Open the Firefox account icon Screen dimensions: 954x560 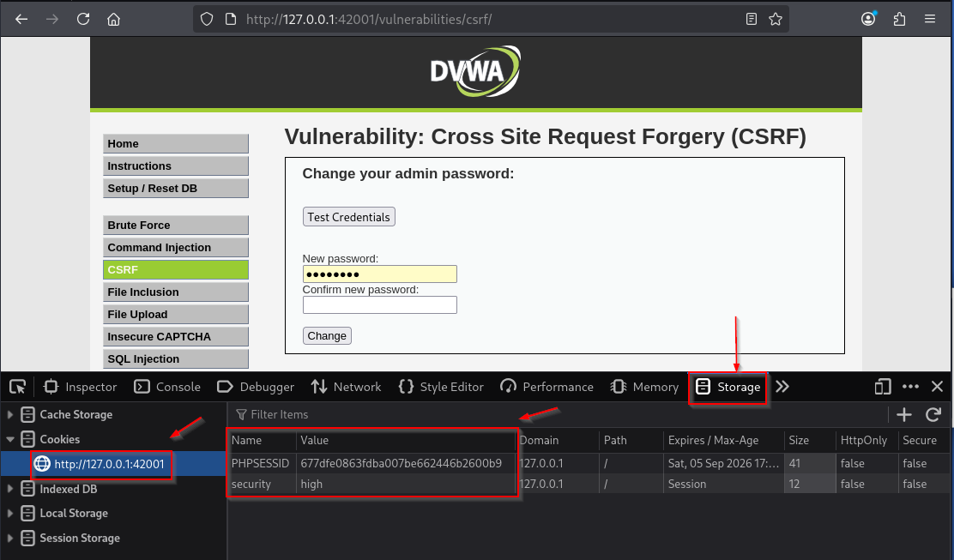868,19
